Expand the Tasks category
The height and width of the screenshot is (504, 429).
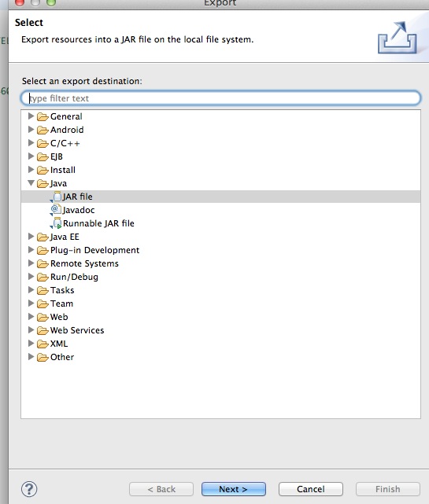pyautogui.click(x=31, y=290)
